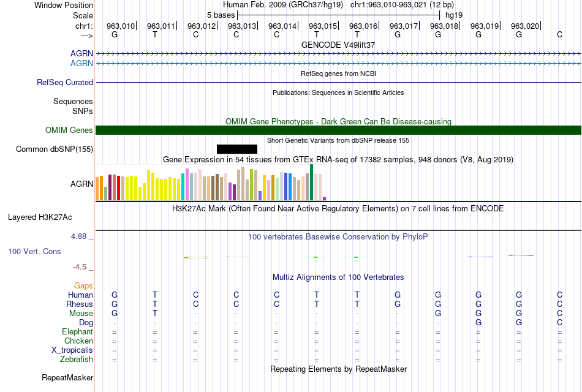Click the blue PhyloP bar under 963,019
The width and height of the screenshot is (582, 392).
[480, 257]
